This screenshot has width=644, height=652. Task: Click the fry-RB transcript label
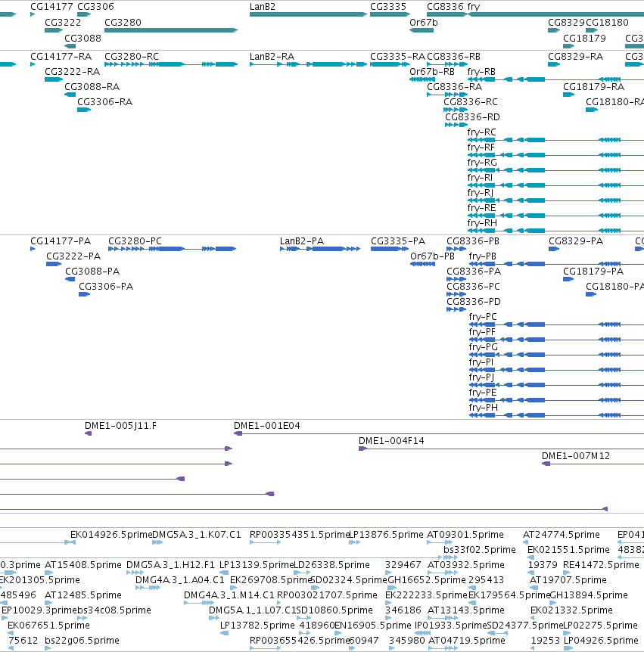[481, 72]
